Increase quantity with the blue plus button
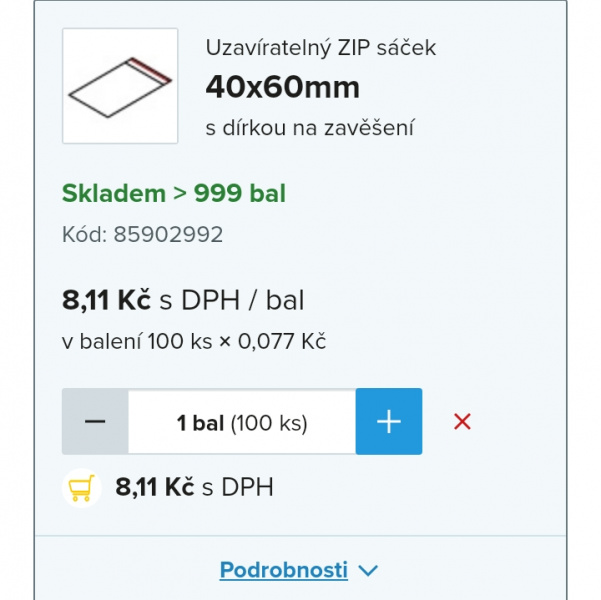The image size is (601, 600). click(389, 421)
